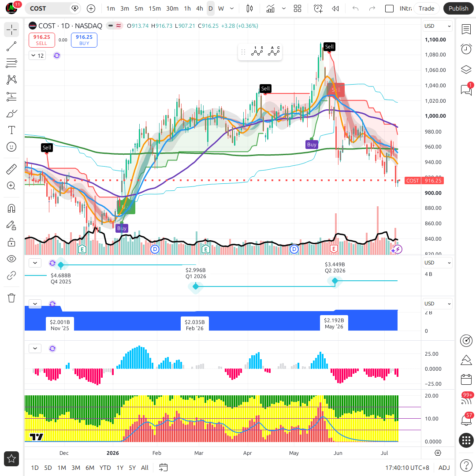Open the indicator templates dropdown arrow
This screenshot has height=476, width=476.
[284, 8]
